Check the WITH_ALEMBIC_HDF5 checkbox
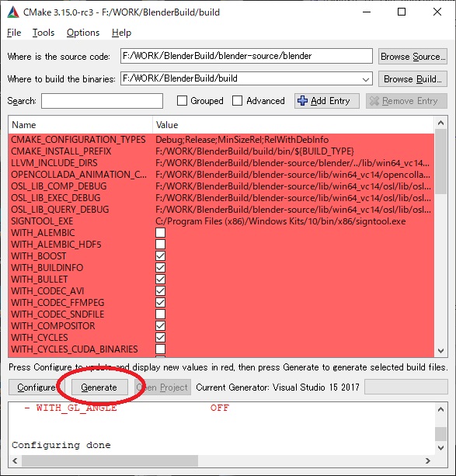The height and width of the screenshot is (476, 456). pos(160,244)
